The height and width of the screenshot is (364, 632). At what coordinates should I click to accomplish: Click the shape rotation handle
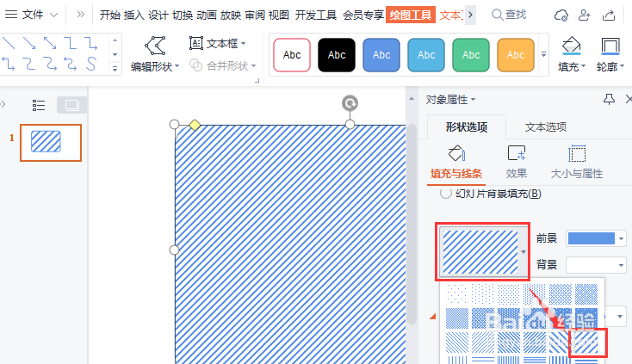(350, 103)
